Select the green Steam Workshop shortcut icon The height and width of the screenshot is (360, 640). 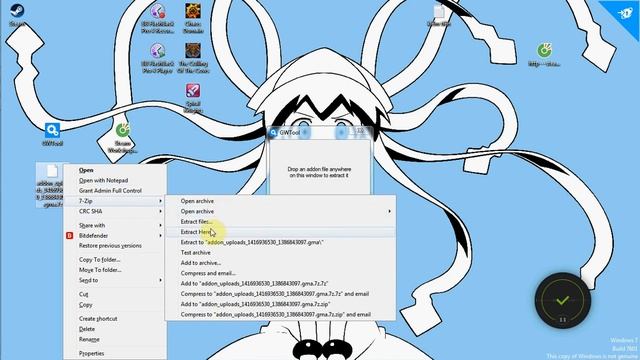point(122,131)
